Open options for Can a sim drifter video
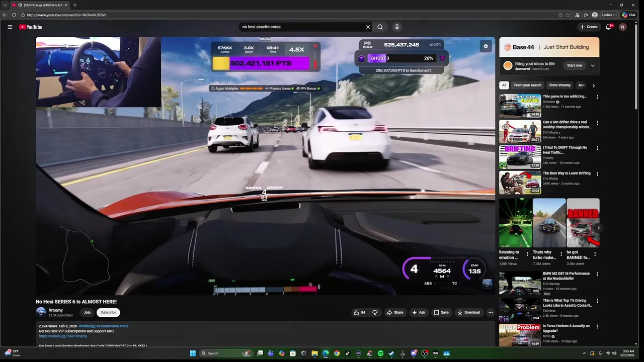Viewport: 644px width, 362px height. [597, 123]
